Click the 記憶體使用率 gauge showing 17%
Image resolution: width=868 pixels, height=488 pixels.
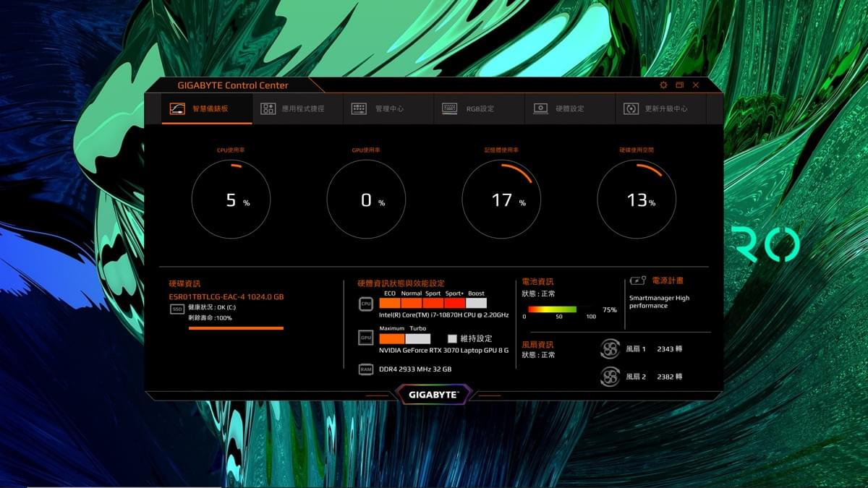[x=501, y=200]
